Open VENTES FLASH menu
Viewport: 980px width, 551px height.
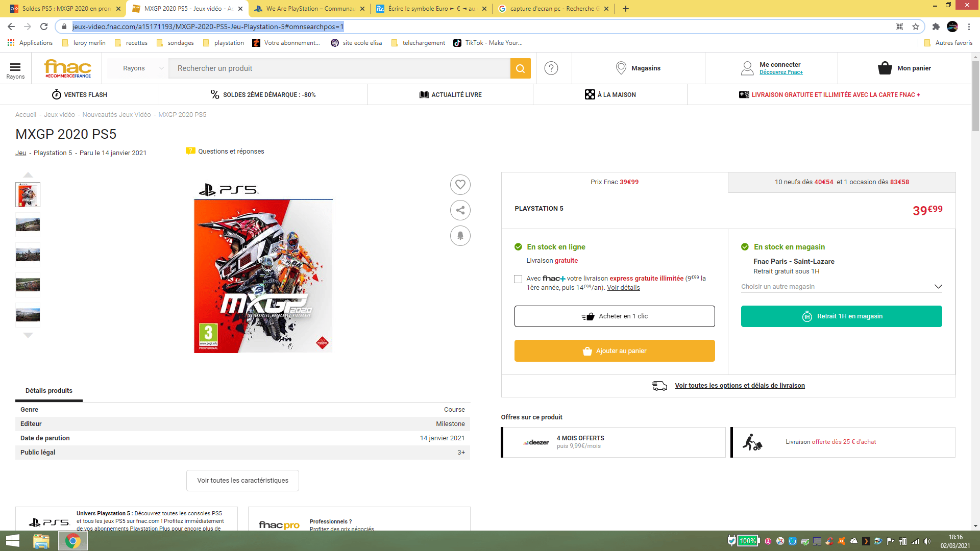tap(80, 95)
